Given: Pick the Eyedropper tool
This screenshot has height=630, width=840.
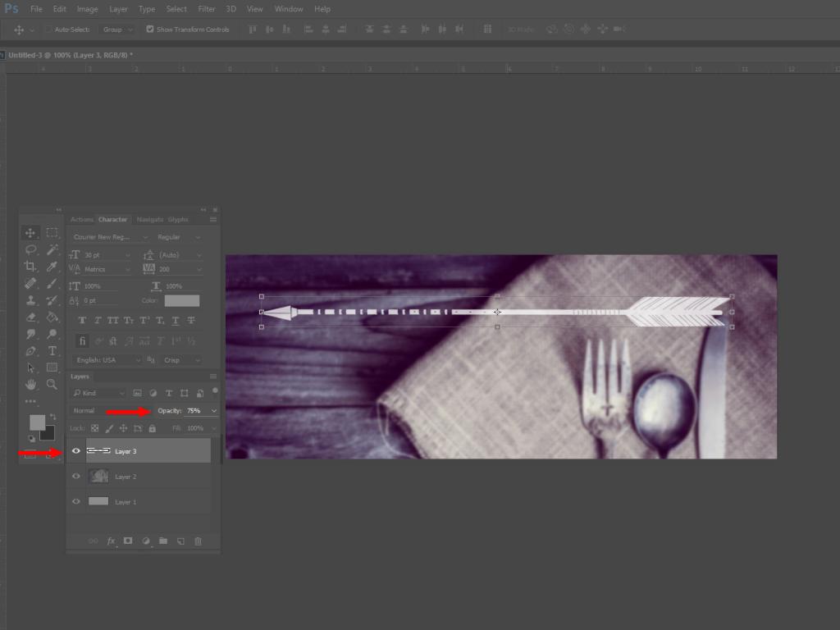Looking at the screenshot, I should (52, 267).
